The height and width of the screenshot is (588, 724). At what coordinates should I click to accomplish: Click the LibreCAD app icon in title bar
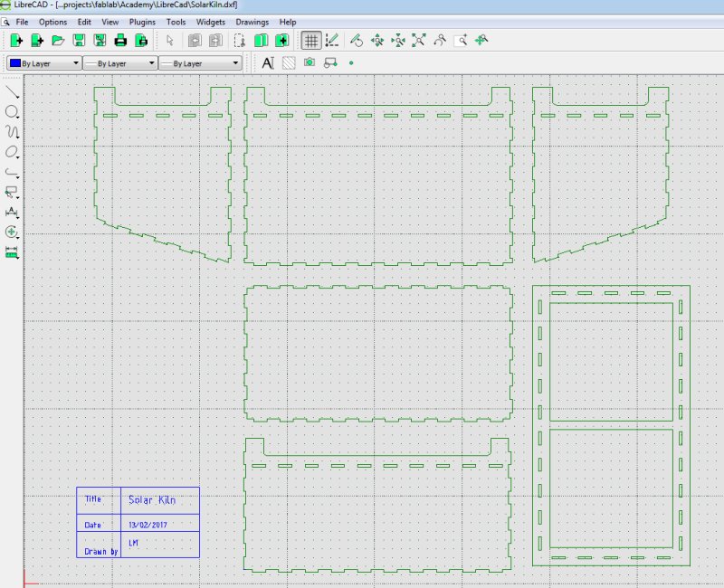(5, 5)
